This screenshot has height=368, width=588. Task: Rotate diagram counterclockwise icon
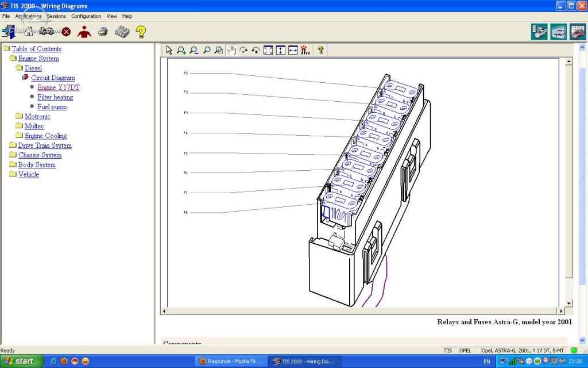point(256,51)
